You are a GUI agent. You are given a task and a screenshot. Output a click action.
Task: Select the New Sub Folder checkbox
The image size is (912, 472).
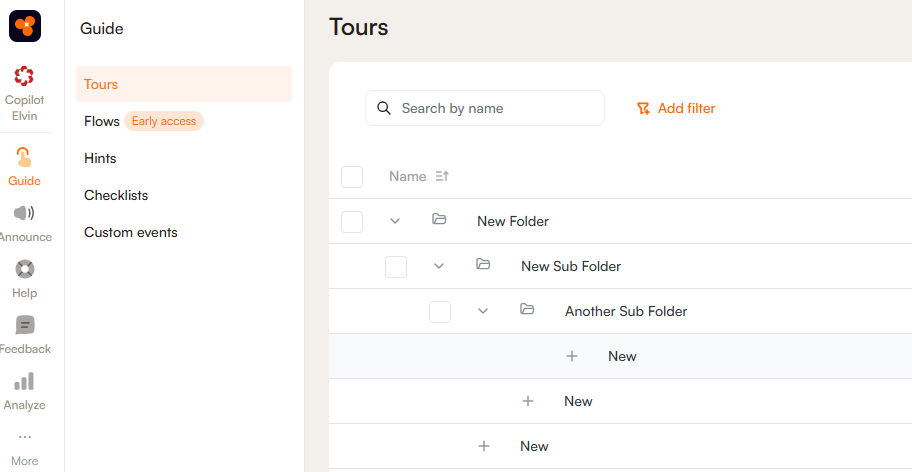point(396,267)
